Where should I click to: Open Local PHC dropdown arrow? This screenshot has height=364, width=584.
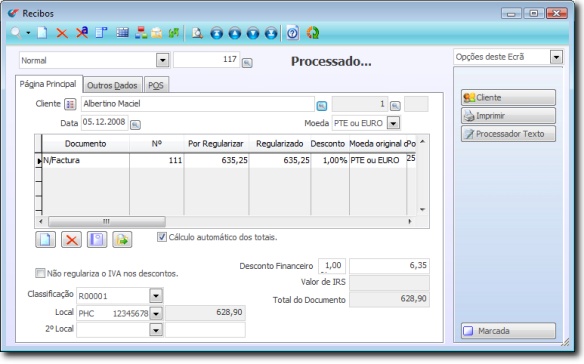pyautogui.click(x=156, y=313)
